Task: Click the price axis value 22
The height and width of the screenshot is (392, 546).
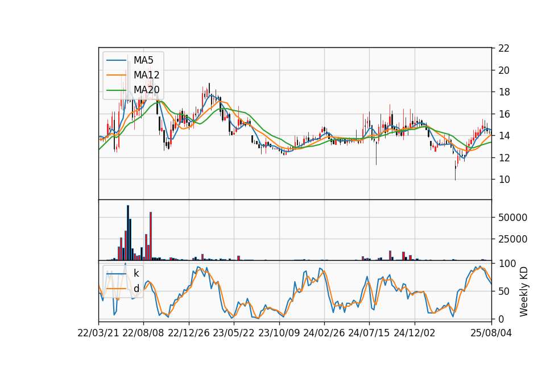Action: click(504, 48)
